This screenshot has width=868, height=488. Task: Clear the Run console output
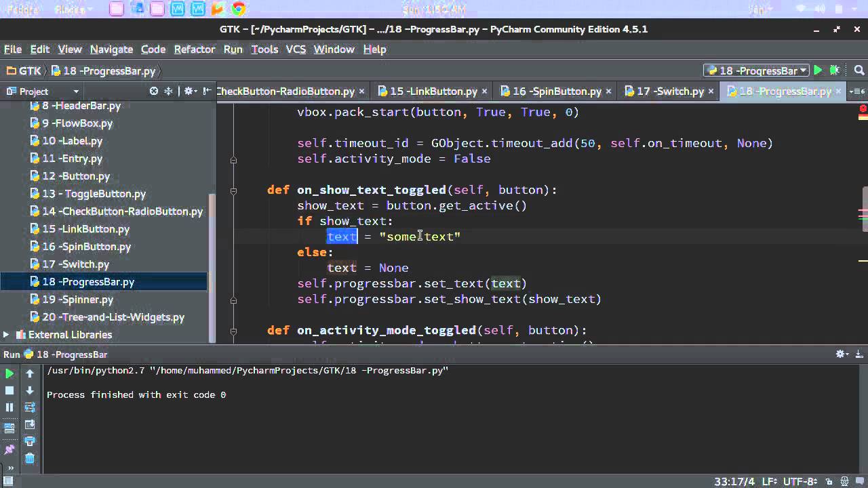point(29,458)
